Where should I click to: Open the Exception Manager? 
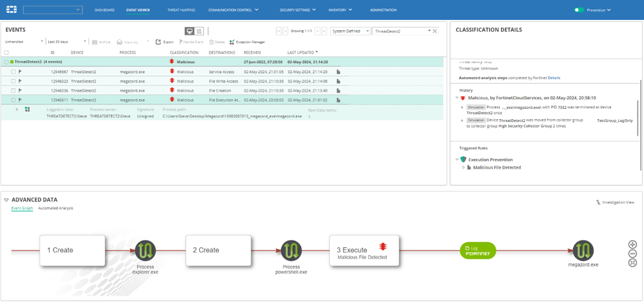click(x=248, y=42)
